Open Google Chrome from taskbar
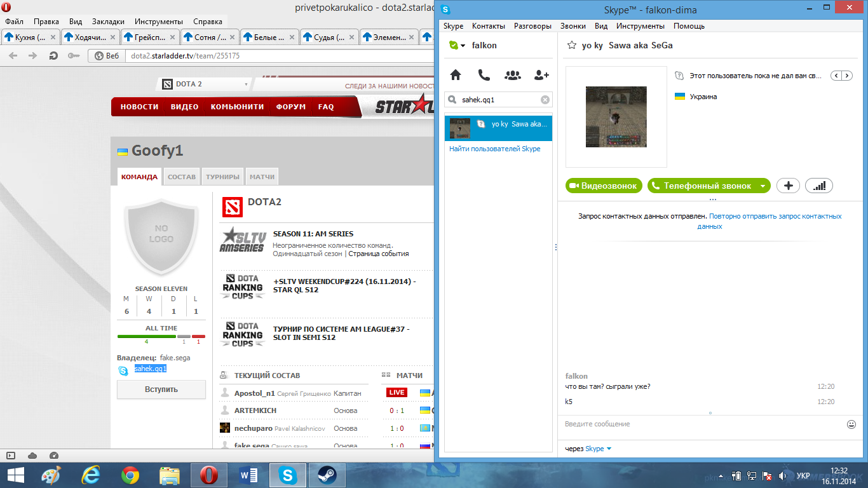 click(130, 475)
